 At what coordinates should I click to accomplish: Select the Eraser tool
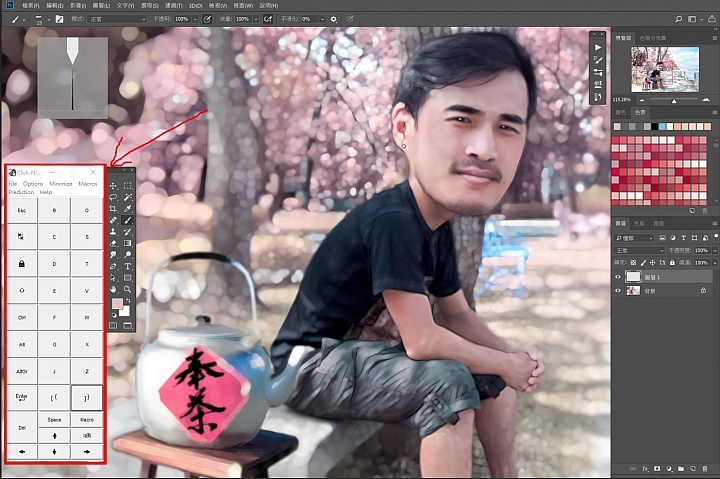(x=113, y=243)
